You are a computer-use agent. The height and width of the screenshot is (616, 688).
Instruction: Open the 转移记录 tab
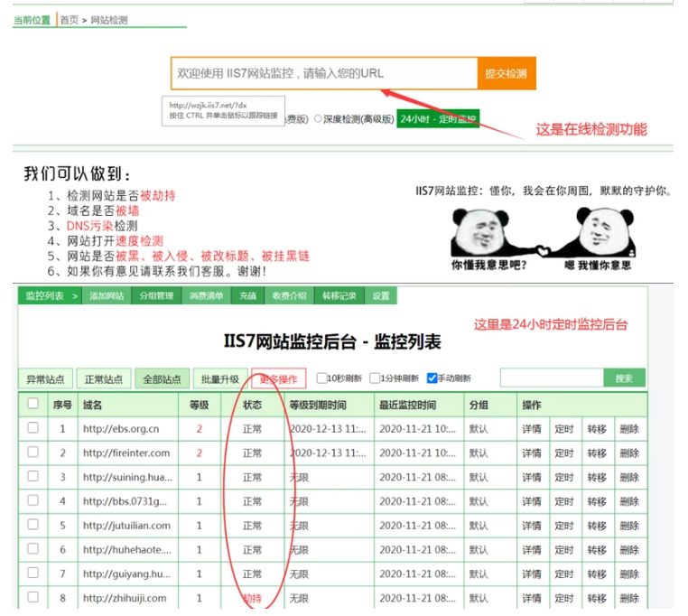tap(339, 295)
